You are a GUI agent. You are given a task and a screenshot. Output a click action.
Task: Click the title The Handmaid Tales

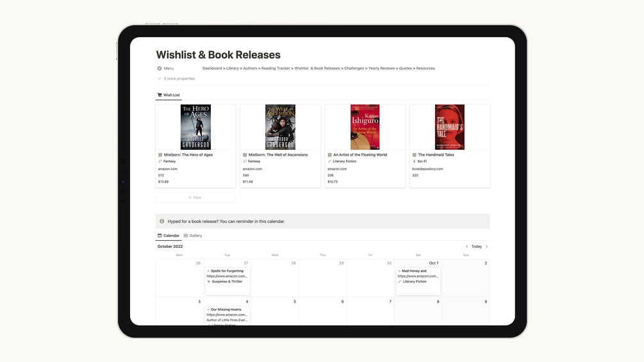(x=436, y=155)
